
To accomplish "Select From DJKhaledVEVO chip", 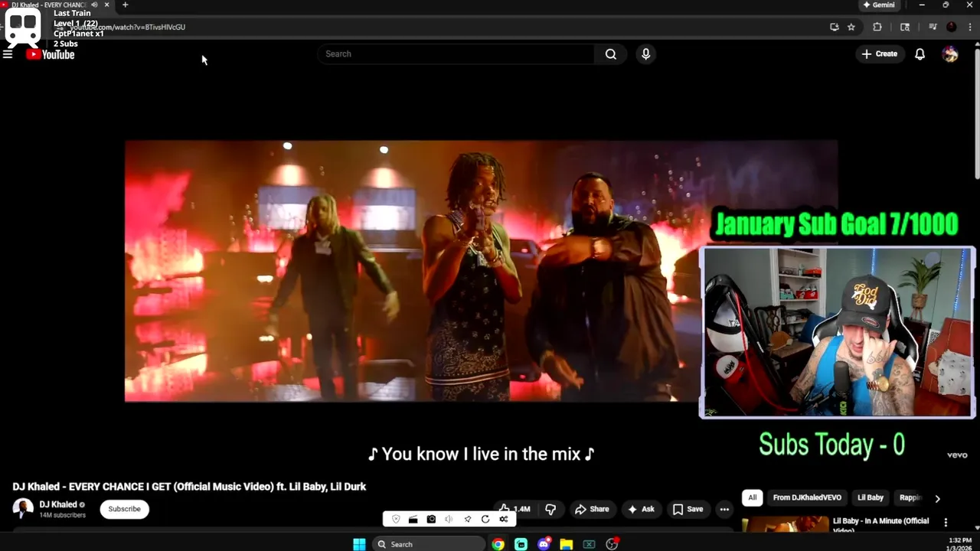I will click(807, 497).
